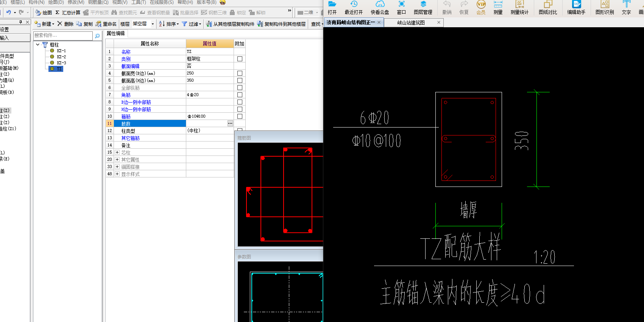
Task: Toggle 附加 checkbox for 截面高(H边) row
Action: click(240, 80)
